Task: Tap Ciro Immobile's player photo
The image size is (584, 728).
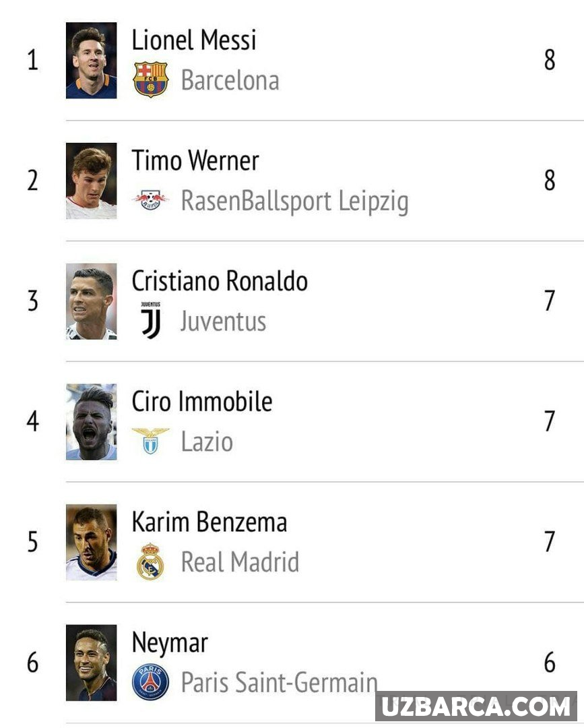Action: 91,422
